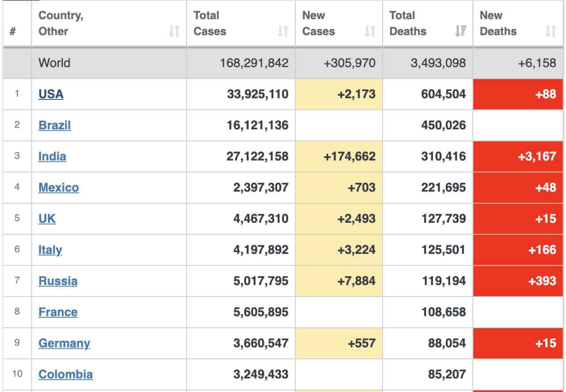The width and height of the screenshot is (566, 392).
Task: Select Colombia total deaths 85,207
Action: (447, 374)
